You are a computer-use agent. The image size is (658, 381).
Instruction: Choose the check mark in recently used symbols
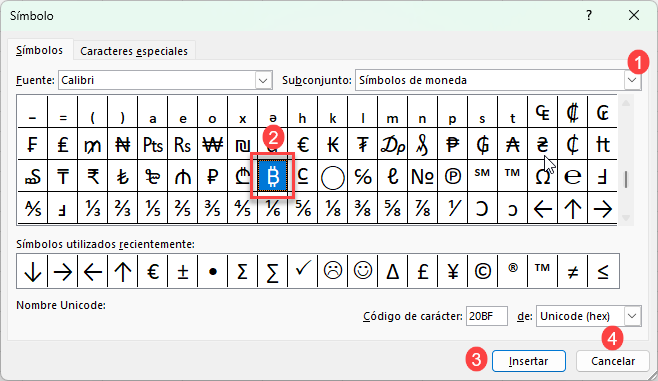[x=303, y=271]
